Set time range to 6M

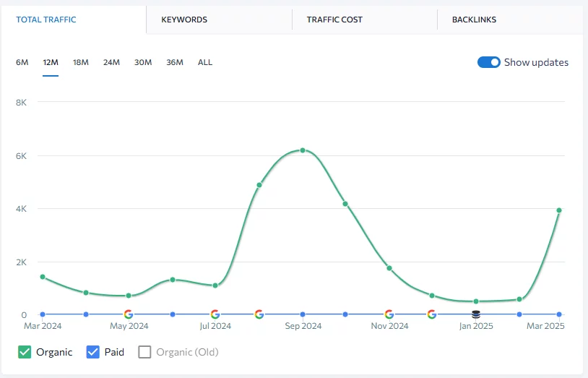[22, 62]
